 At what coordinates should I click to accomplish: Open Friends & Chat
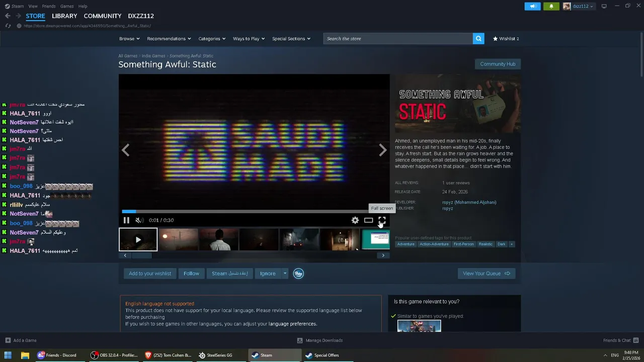620,340
